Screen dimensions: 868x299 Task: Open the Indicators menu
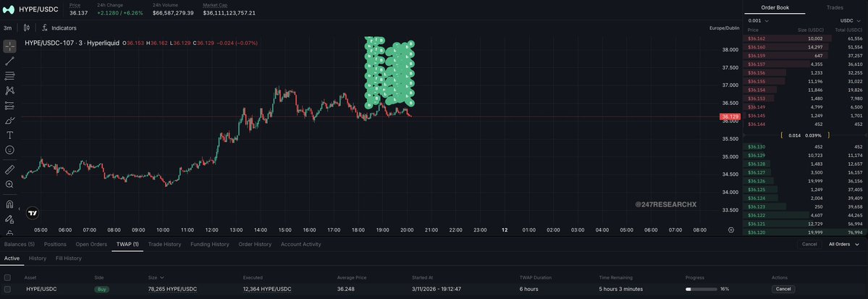click(59, 28)
